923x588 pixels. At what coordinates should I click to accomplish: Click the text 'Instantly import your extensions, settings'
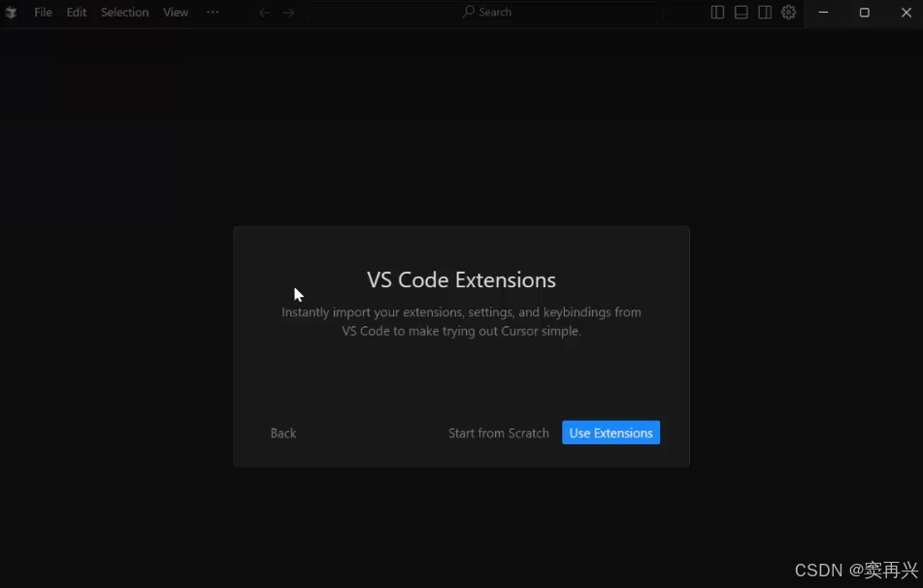398,312
